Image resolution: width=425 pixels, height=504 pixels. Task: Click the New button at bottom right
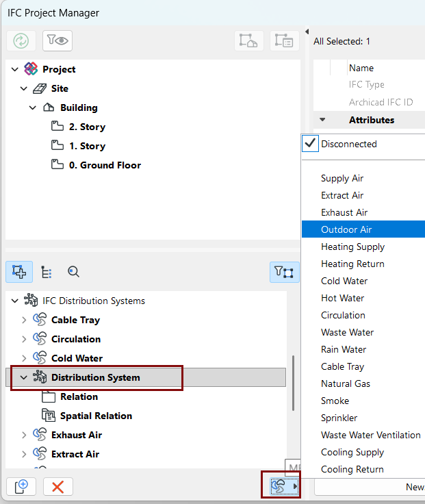tap(370, 487)
